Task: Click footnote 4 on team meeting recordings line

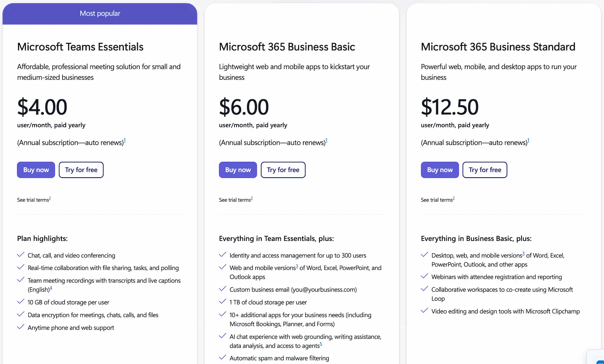Action: pyautogui.click(x=51, y=287)
